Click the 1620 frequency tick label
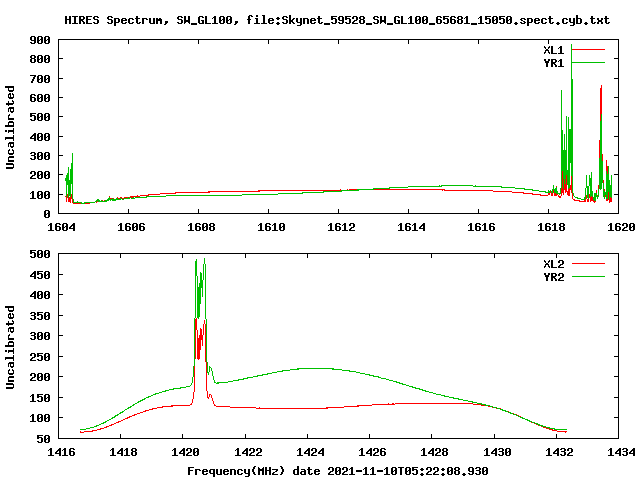The width and height of the screenshot is (640, 480). pos(621,227)
